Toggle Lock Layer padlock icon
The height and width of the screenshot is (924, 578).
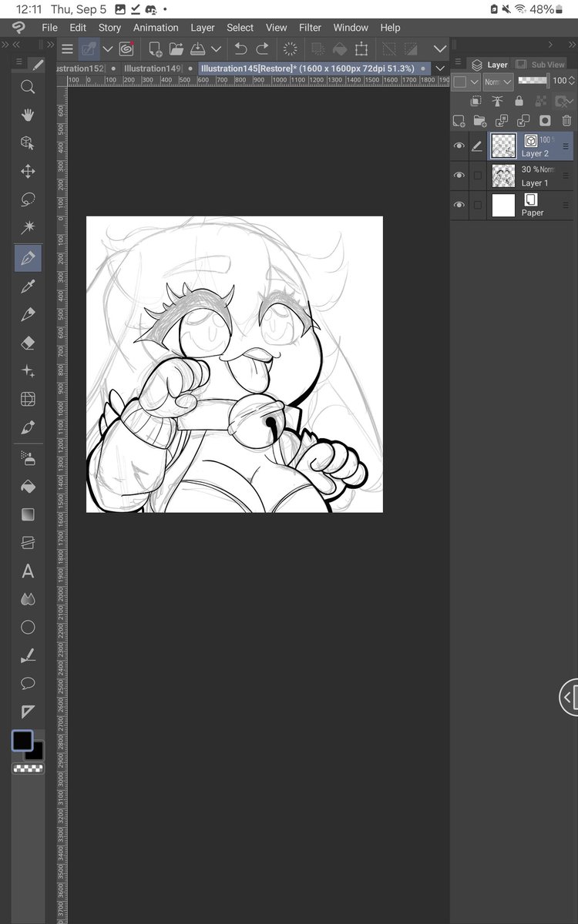click(519, 101)
